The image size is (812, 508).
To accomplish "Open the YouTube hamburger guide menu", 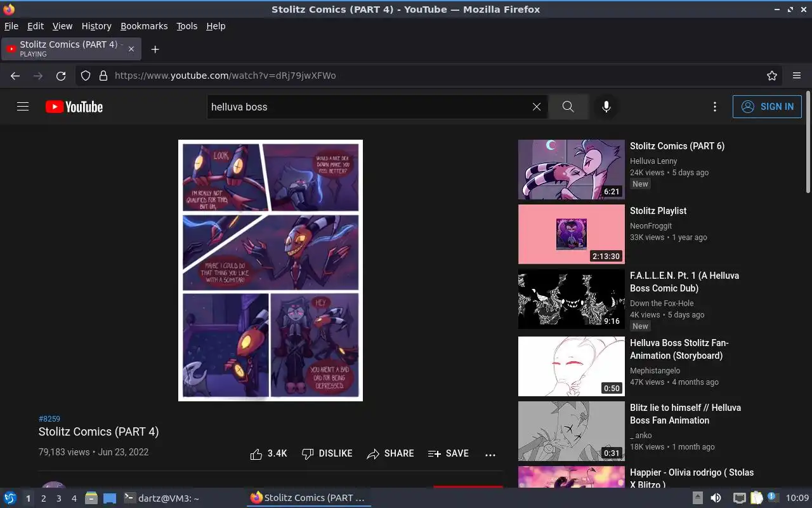I will [23, 107].
